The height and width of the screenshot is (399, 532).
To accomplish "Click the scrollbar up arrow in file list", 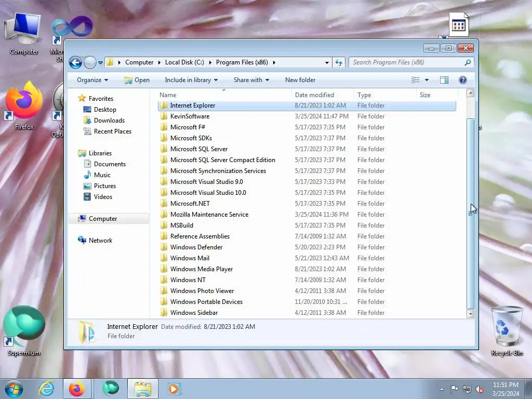I will point(470,94).
